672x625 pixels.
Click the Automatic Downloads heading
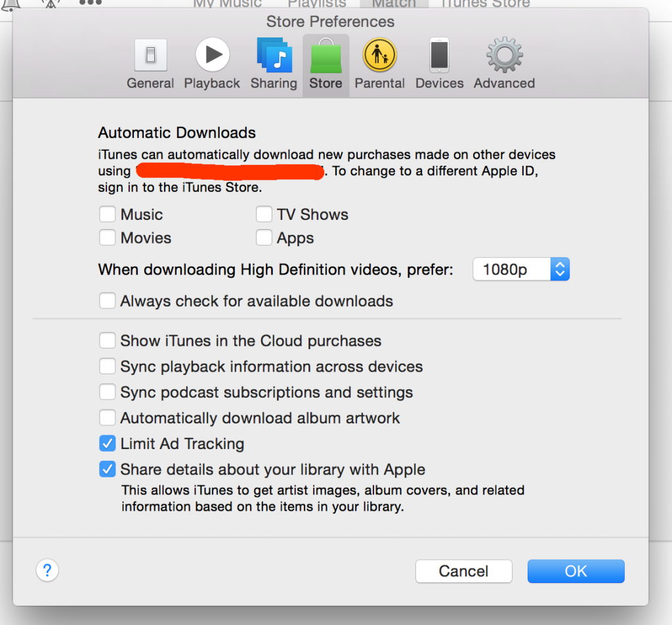click(177, 133)
